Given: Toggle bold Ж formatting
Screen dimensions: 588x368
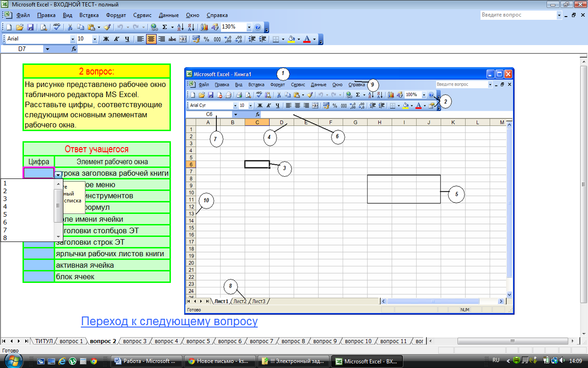Looking at the screenshot, I should point(106,39).
